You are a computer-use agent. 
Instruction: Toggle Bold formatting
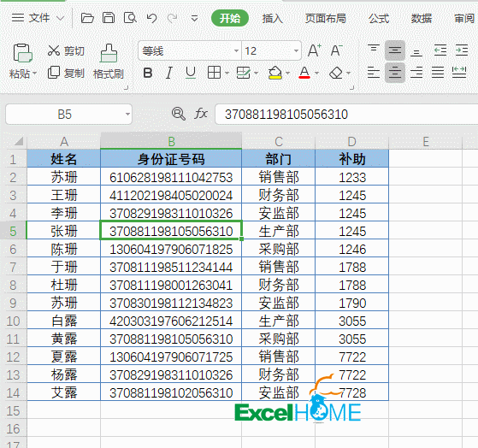[148, 74]
